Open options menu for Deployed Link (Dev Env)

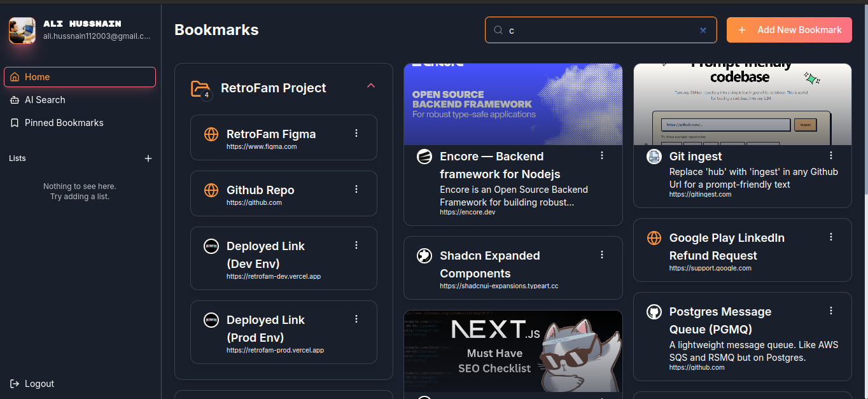click(356, 245)
